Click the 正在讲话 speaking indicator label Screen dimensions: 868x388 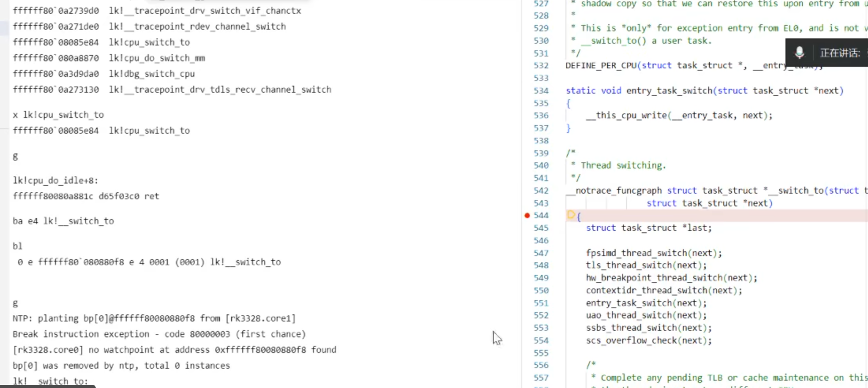[840, 53]
